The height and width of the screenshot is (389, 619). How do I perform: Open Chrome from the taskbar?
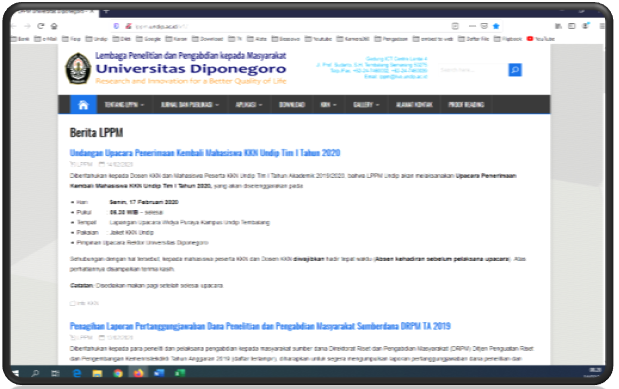118,373
